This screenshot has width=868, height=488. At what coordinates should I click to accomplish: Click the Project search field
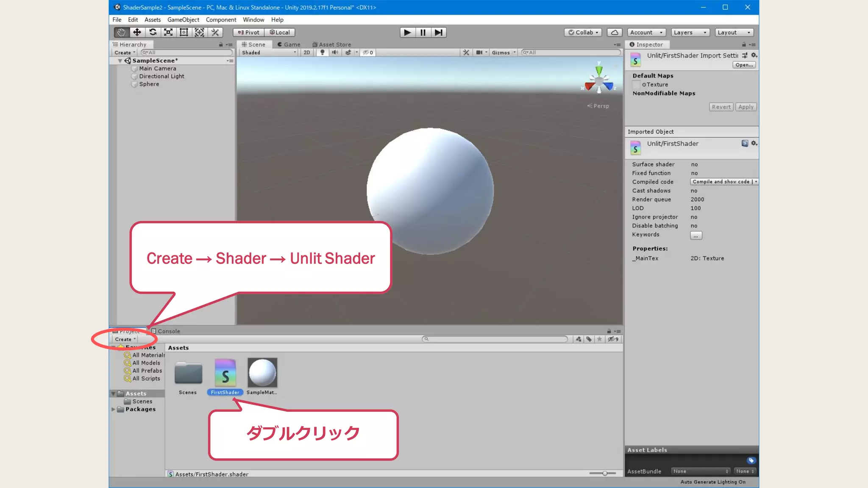[495, 339]
